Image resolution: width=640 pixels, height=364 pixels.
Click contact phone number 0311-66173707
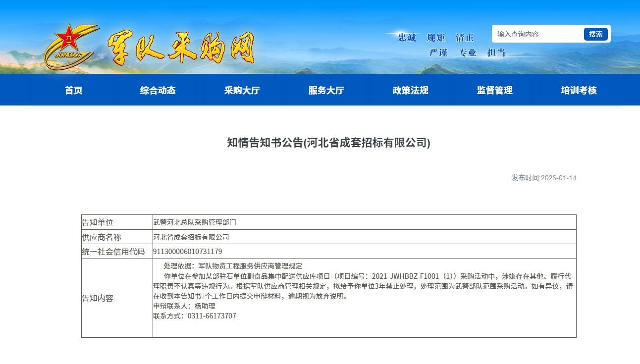pos(212,316)
